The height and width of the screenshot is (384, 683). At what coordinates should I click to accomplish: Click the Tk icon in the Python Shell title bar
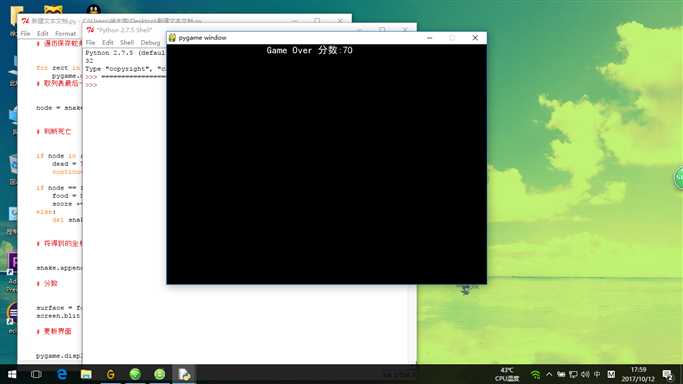[90, 30]
